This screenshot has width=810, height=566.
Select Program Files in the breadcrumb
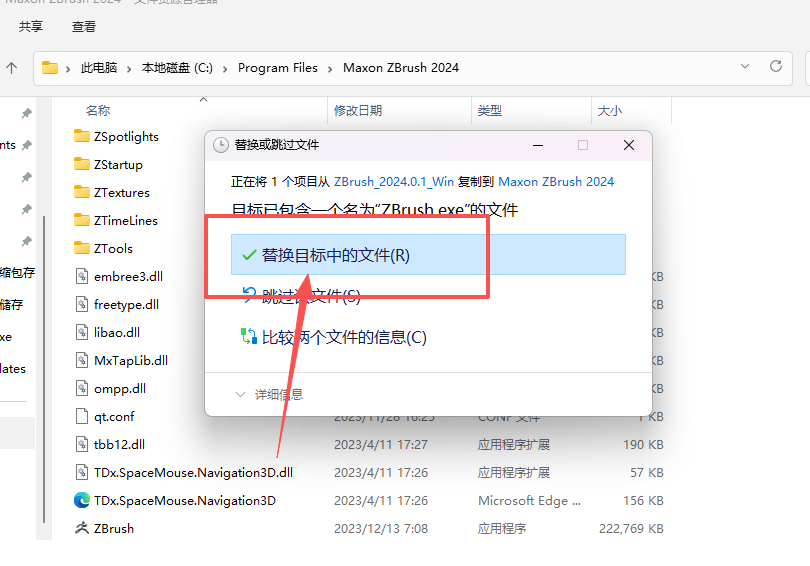pyautogui.click(x=277, y=68)
